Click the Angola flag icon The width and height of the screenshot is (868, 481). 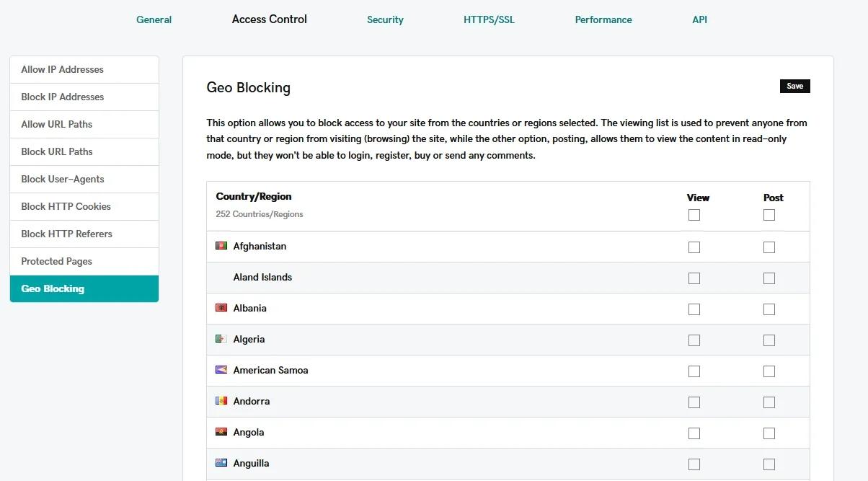pyautogui.click(x=221, y=432)
